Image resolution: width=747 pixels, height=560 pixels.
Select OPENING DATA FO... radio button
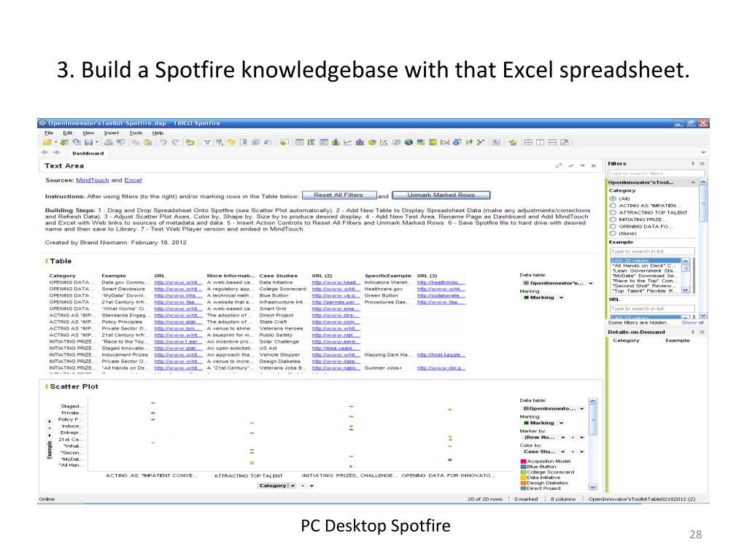[x=613, y=227]
